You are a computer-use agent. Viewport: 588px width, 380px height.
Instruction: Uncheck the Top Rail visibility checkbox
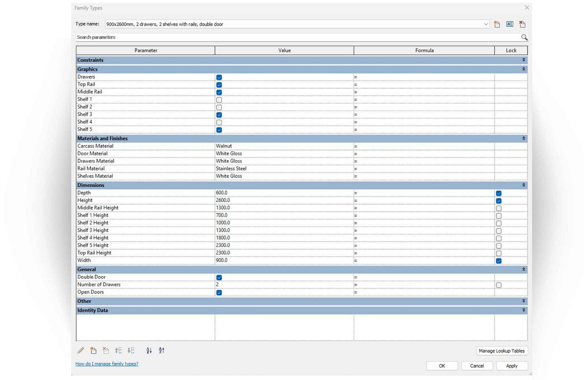click(219, 85)
